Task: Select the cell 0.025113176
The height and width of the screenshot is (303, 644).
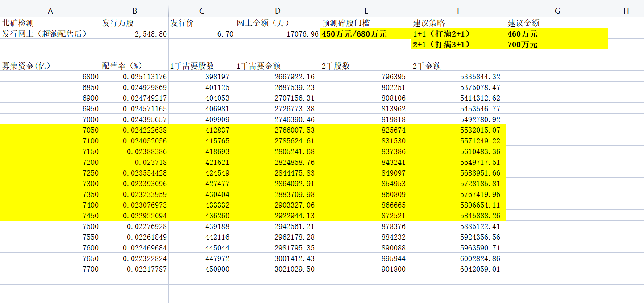Action: [x=134, y=77]
